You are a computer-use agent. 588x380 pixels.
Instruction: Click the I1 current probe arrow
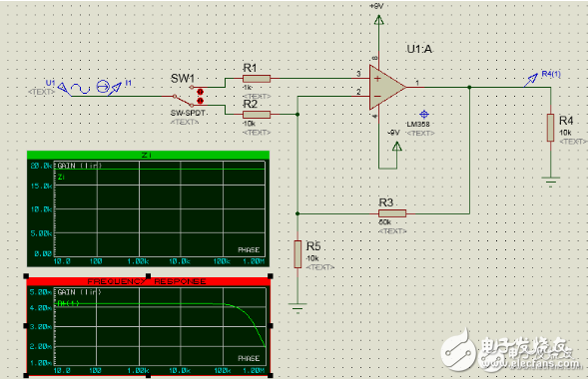point(115,89)
